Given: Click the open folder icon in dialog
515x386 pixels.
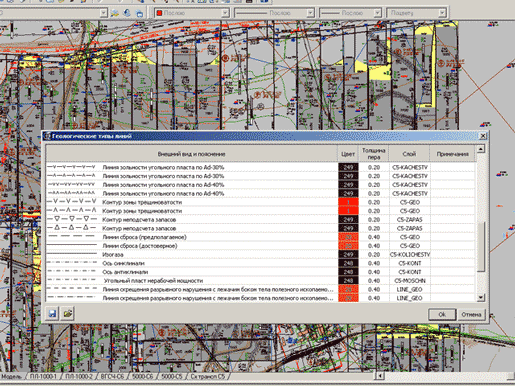Looking at the screenshot, I should (68, 314).
